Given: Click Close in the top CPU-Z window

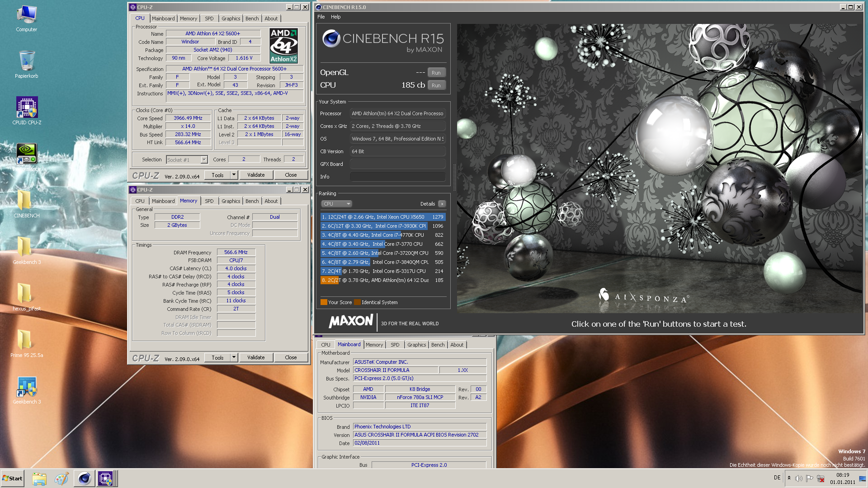Looking at the screenshot, I should pos(291,175).
